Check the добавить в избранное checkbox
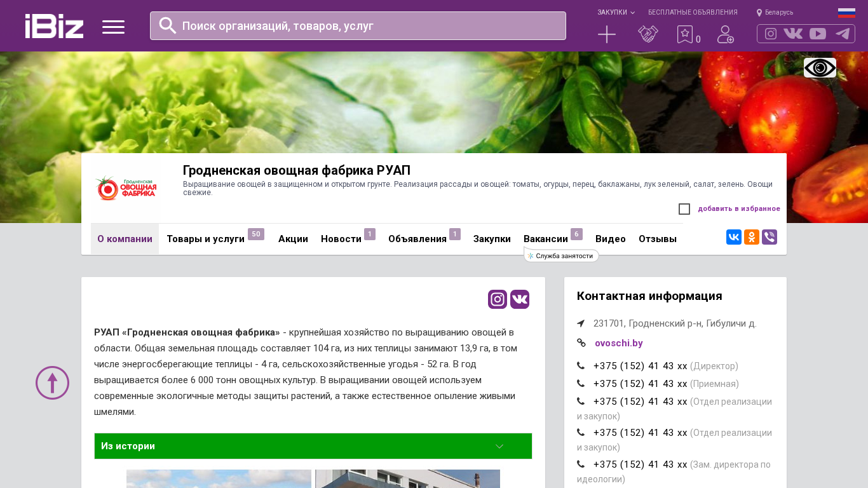 684,209
